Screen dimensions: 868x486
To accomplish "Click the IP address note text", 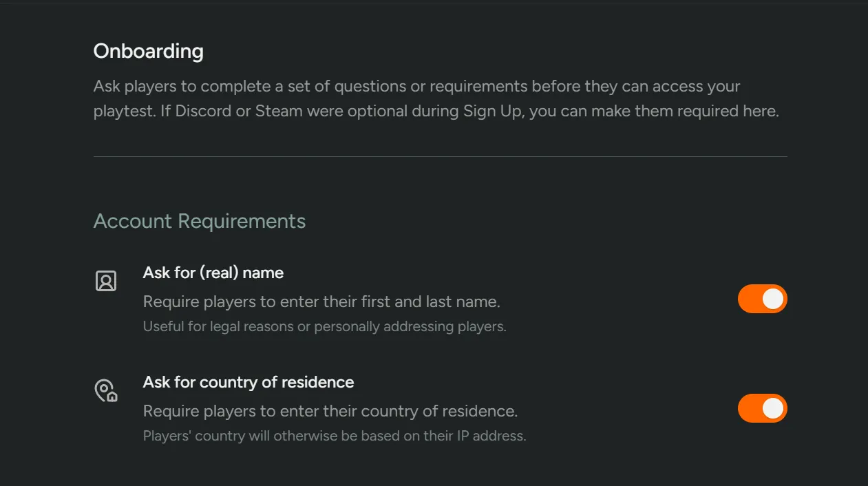I will click(x=333, y=435).
